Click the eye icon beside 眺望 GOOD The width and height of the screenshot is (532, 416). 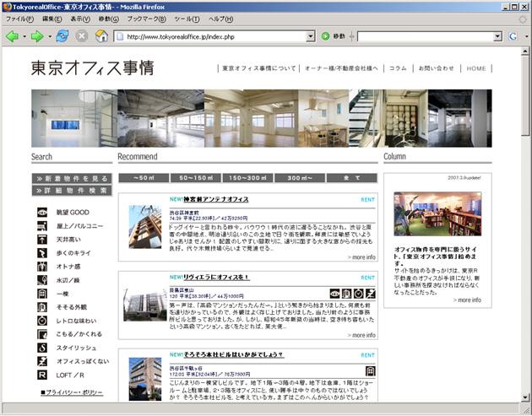pyautogui.click(x=42, y=213)
